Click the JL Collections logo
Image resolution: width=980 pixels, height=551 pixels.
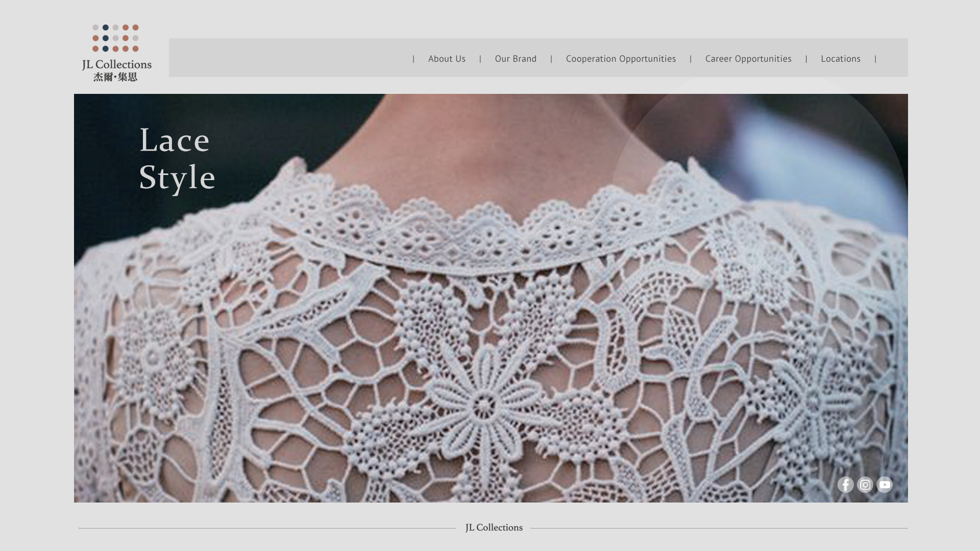point(116,53)
